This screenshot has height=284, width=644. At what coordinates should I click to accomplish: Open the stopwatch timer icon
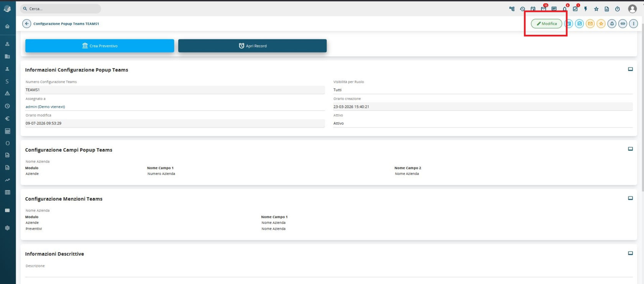pyautogui.click(x=618, y=9)
